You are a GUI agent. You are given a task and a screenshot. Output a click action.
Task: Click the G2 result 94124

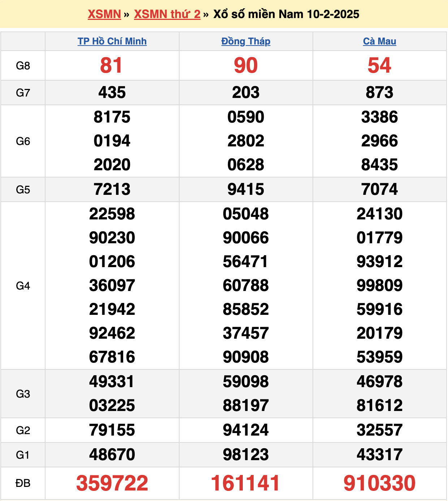pos(246,430)
